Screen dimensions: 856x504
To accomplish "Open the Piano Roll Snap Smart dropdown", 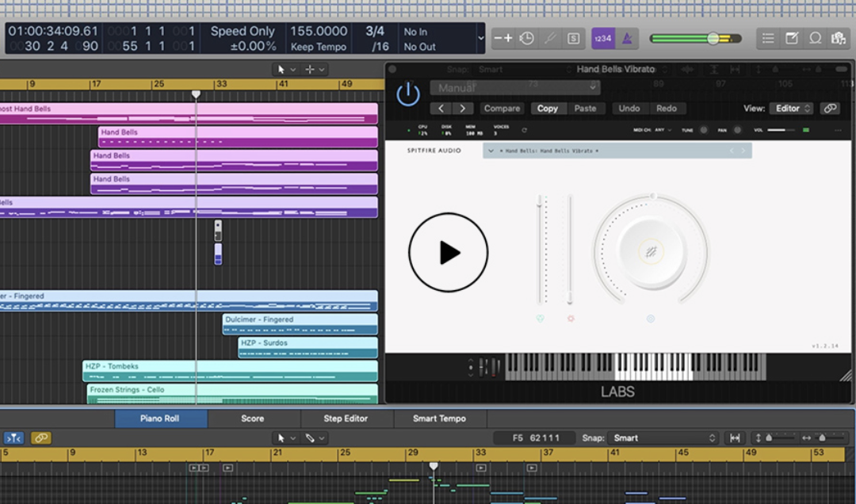I will point(663,438).
